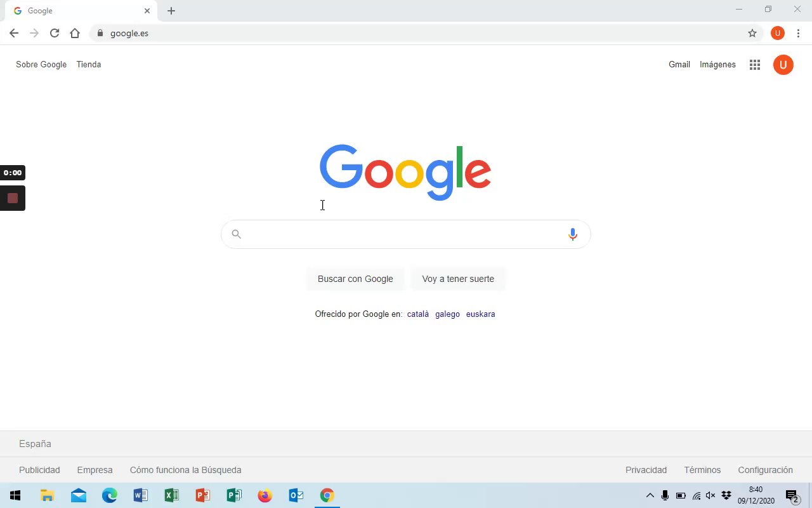Open the Configuración footer menu
The image size is (812, 508).
765,470
